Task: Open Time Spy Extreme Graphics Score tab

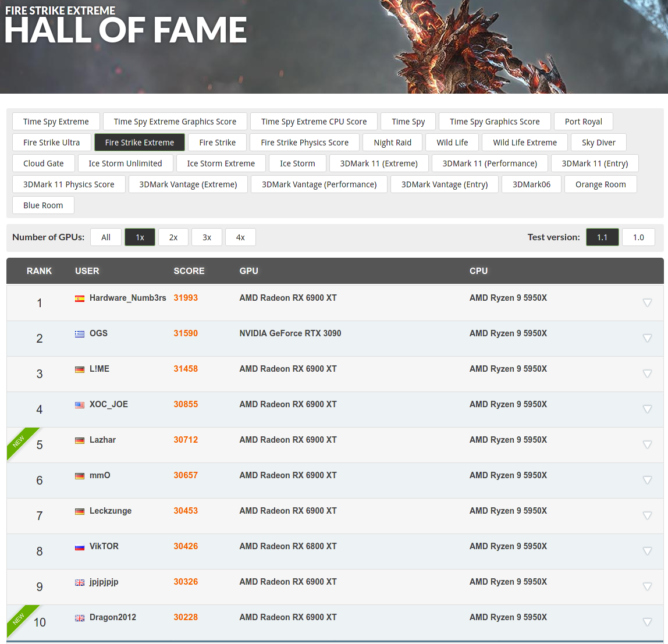Action: [175, 122]
